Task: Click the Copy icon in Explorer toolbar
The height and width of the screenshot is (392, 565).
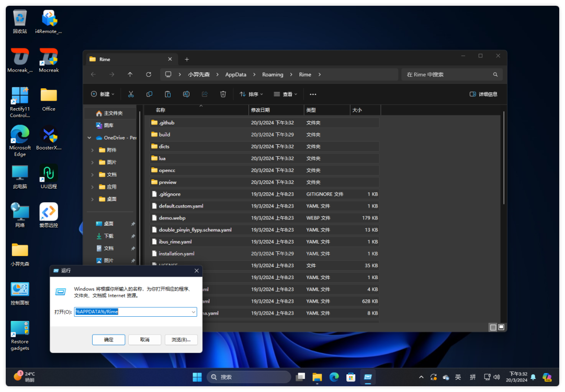Action: point(149,94)
